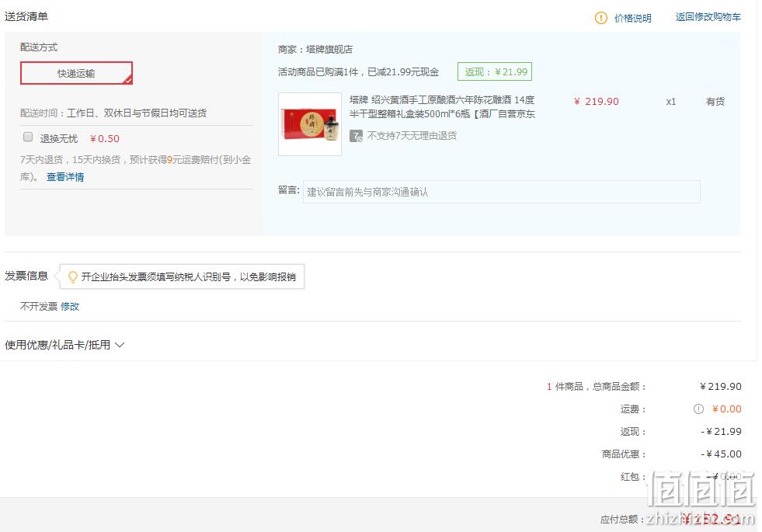The height and width of the screenshot is (532, 762).
Task: Click the shipping fee info icon
Action: (x=698, y=409)
